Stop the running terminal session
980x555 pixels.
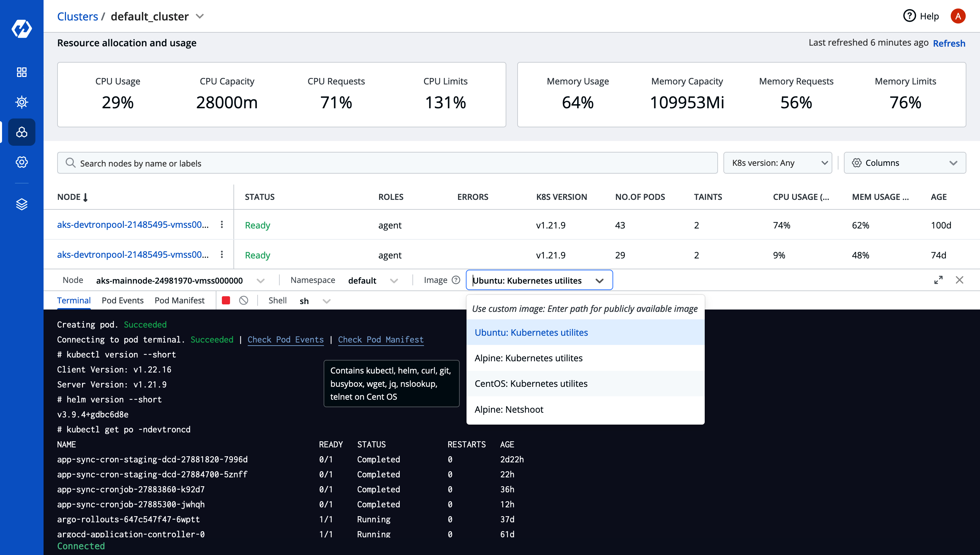[226, 300]
